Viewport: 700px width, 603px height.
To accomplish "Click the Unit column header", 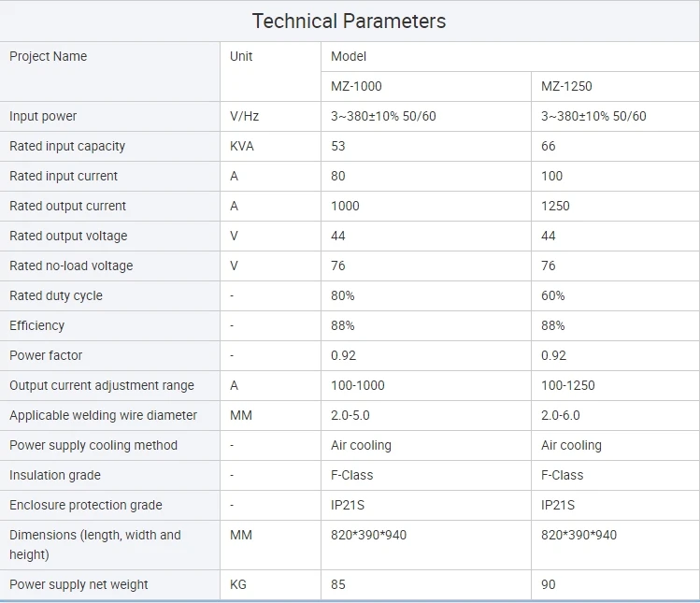I will point(241,56).
